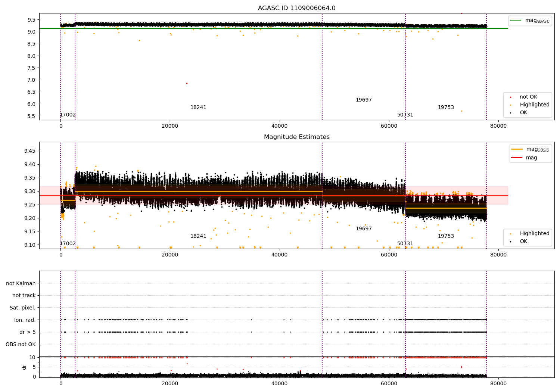
Task: Click the 'Sat. pixel.' row label
Action: click(23, 308)
